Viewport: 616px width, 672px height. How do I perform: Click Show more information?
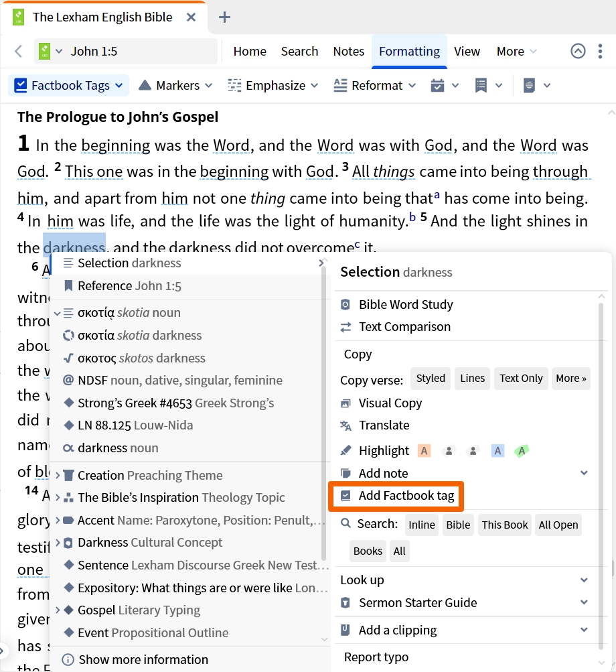coord(143,659)
